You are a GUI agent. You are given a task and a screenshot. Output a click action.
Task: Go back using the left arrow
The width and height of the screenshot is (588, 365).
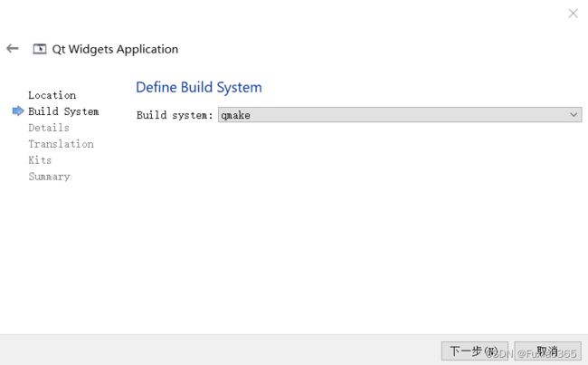point(13,48)
